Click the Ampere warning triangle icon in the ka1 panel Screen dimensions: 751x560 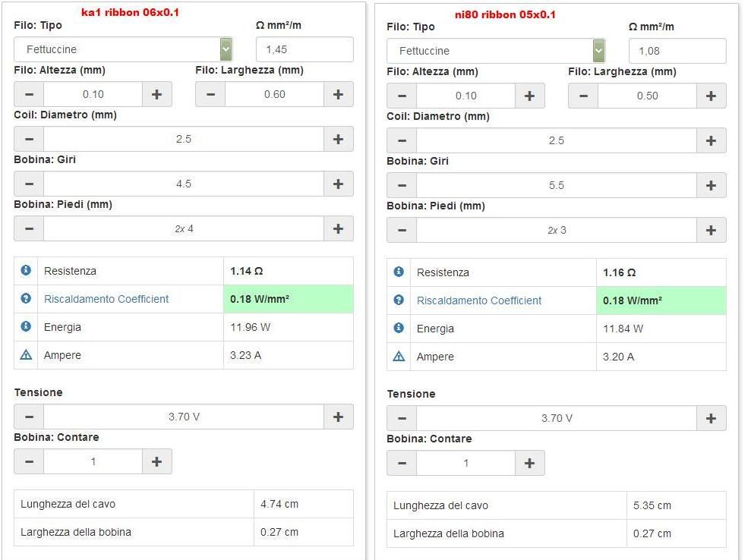pos(26,354)
